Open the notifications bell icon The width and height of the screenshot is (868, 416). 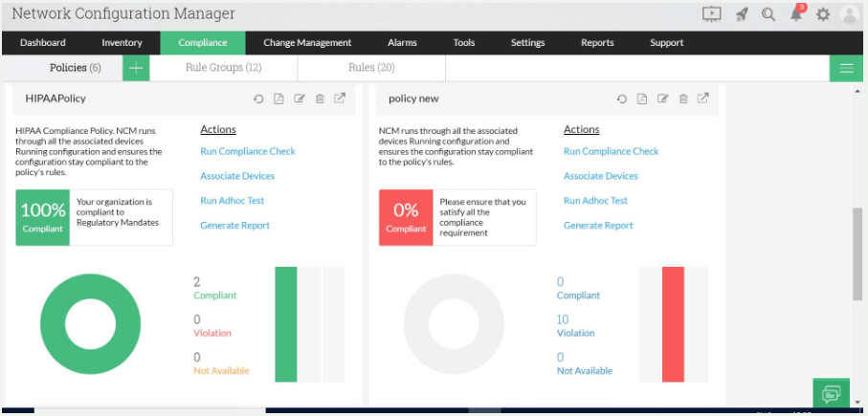point(796,14)
